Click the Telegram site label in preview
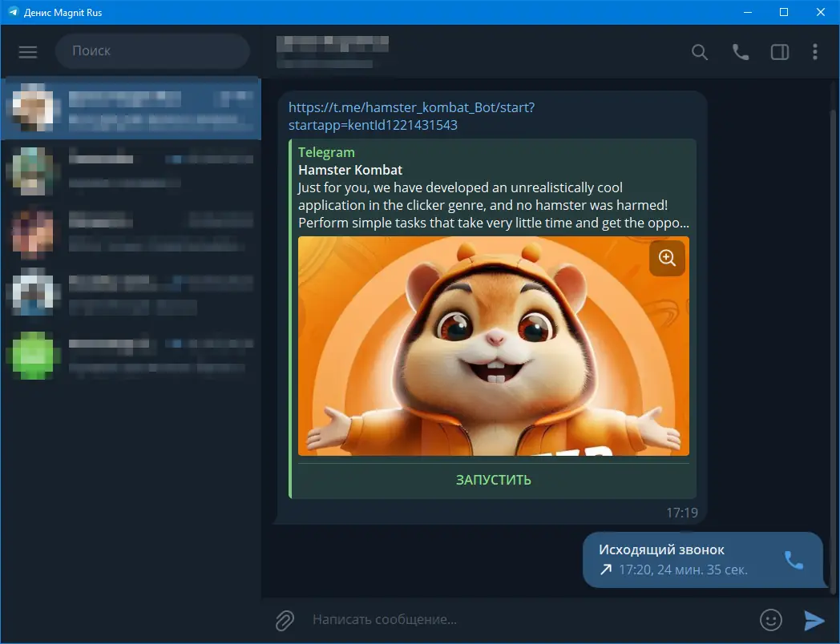The width and height of the screenshot is (840, 644). (326, 152)
